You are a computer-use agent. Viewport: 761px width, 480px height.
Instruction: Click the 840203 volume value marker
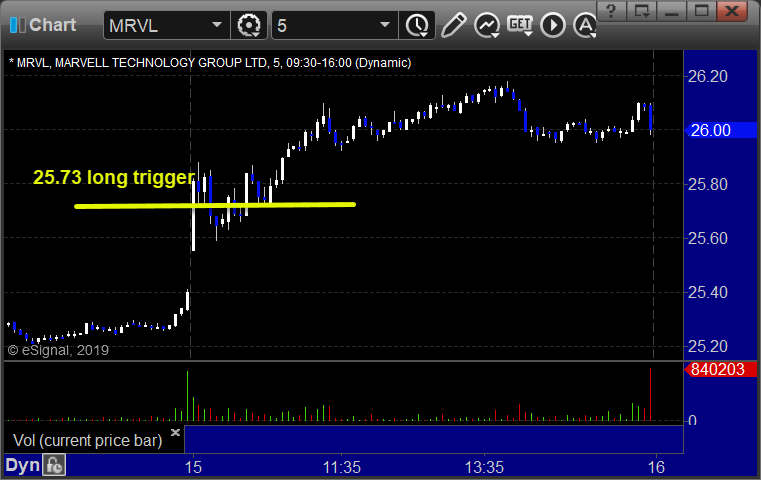[x=721, y=369]
